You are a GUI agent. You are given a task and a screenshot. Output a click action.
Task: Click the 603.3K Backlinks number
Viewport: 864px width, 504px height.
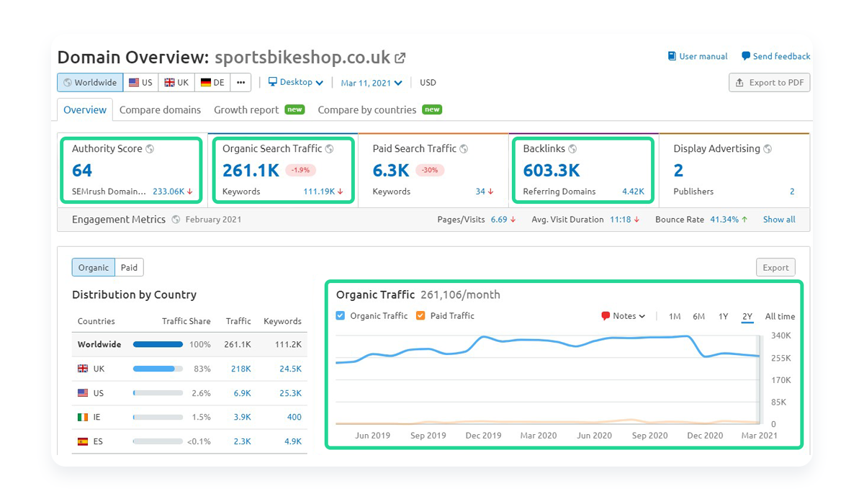(x=552, y=171)
